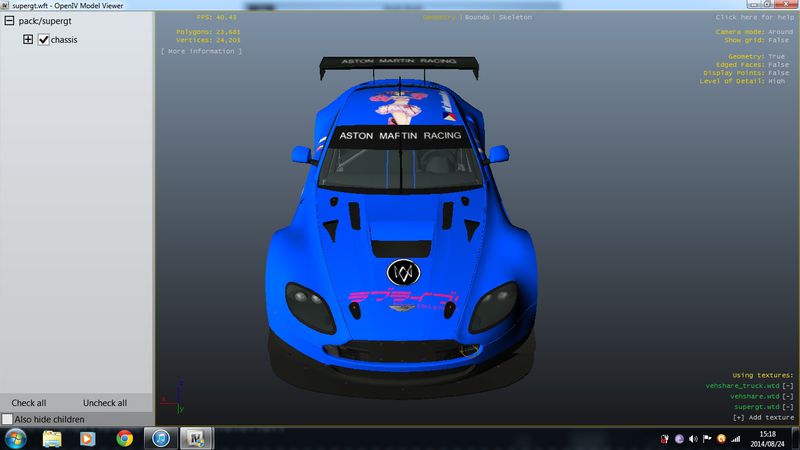The width and height of the screenshot is (800, 450).
Task: Click the Check all button
Action: coord(29,403)
